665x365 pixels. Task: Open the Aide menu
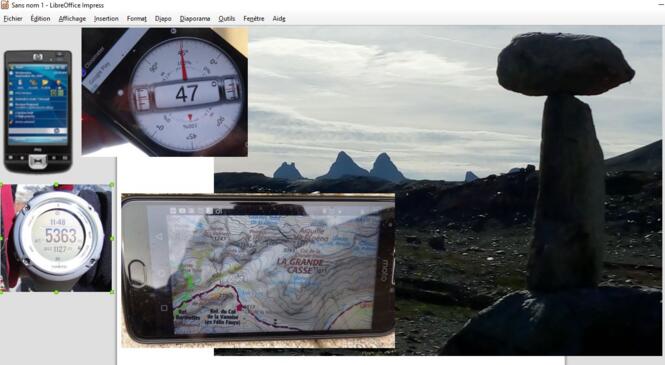click(x=279, y=19)
